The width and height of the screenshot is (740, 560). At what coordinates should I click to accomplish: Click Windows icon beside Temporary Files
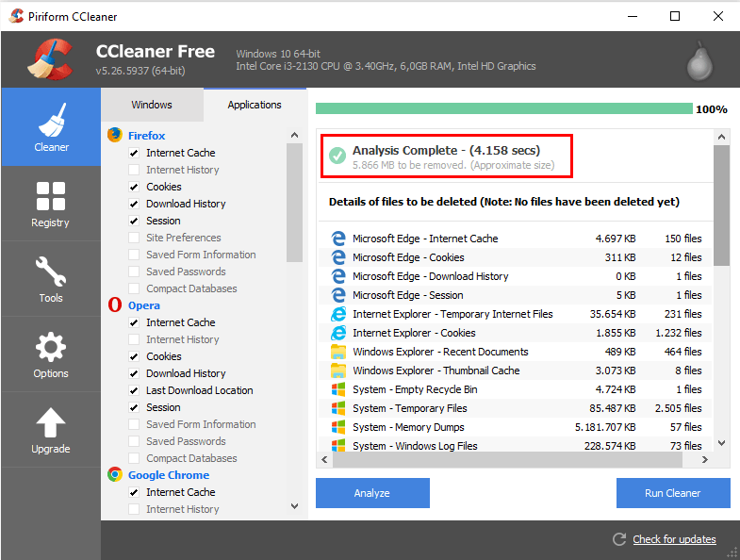click(338, 408)
